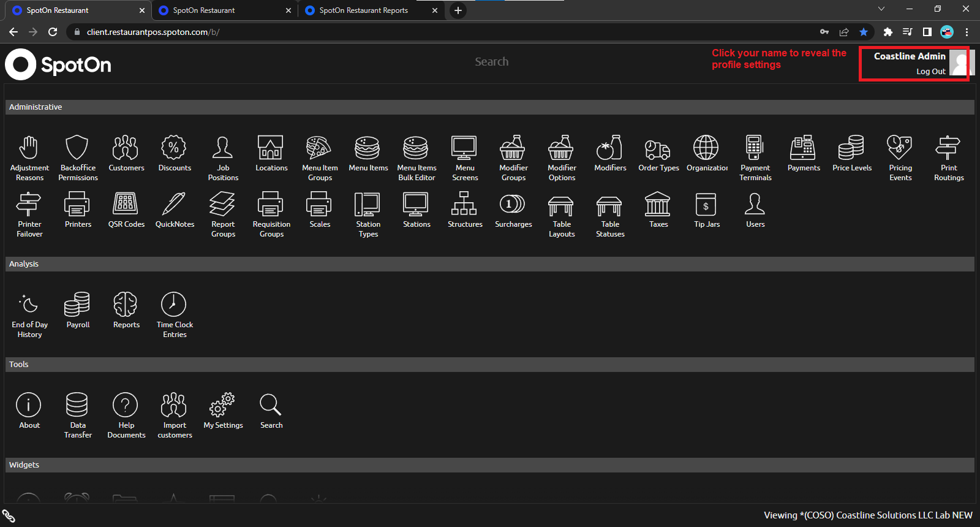This screenshot has width=980, height=527.
Task: Open Reports in Analysis
Action: [126, 310]
